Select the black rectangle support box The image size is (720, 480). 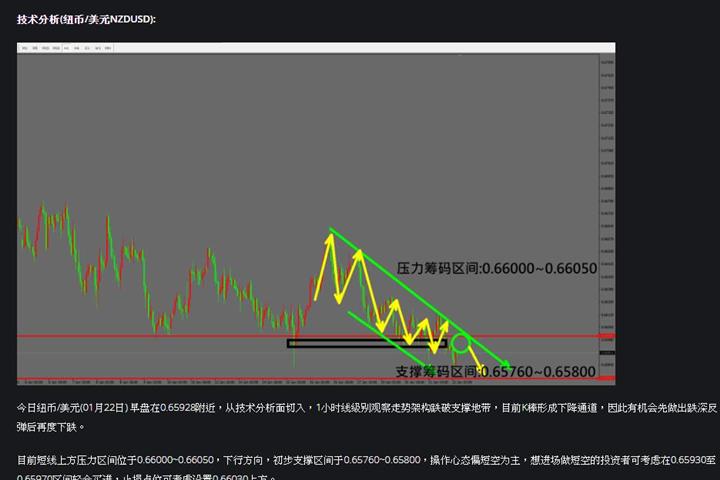click(x=367, y=343)
